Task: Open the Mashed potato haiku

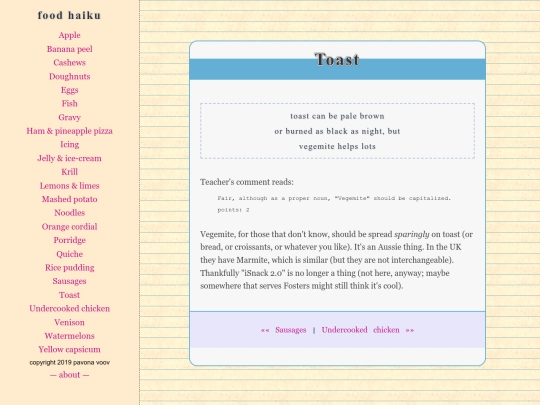Action: point(70,199)
